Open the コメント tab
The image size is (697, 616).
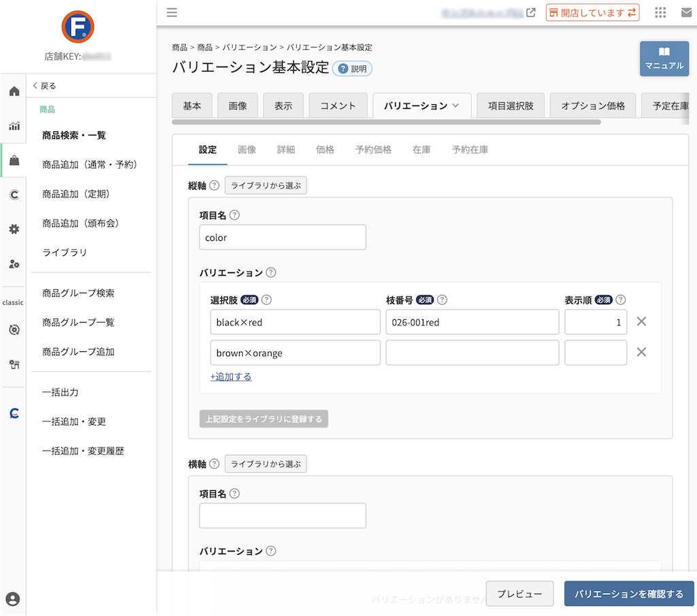click(x=338, y=106)
